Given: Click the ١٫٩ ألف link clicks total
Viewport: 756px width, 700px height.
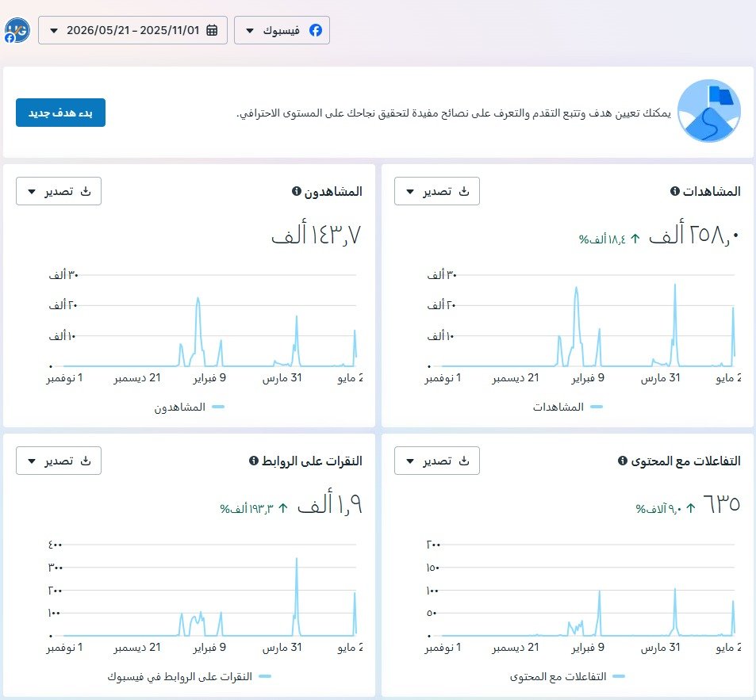Looking at the screenshot, I should [x=330, y=504].
